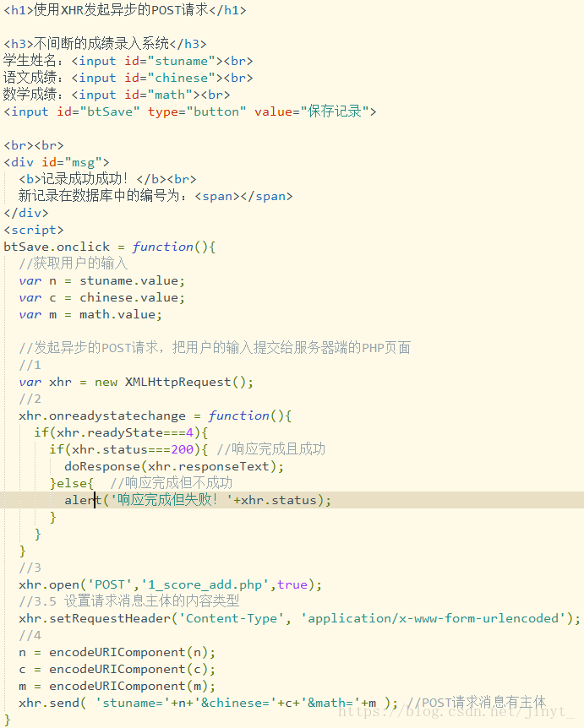Screen dimensions: 584x728
Task: Click the h1 heading line about XHR POST
Action: coord(125,10)
